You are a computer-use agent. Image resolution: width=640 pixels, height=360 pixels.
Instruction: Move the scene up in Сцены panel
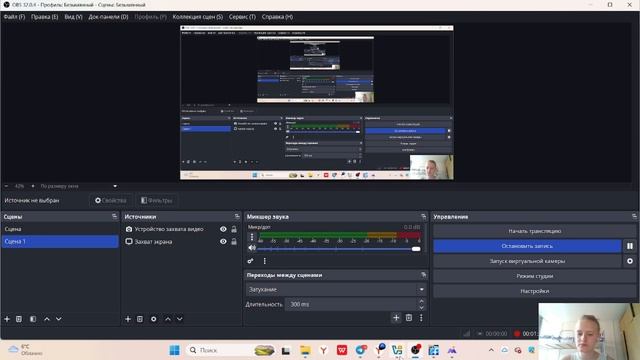coord(47,319)
